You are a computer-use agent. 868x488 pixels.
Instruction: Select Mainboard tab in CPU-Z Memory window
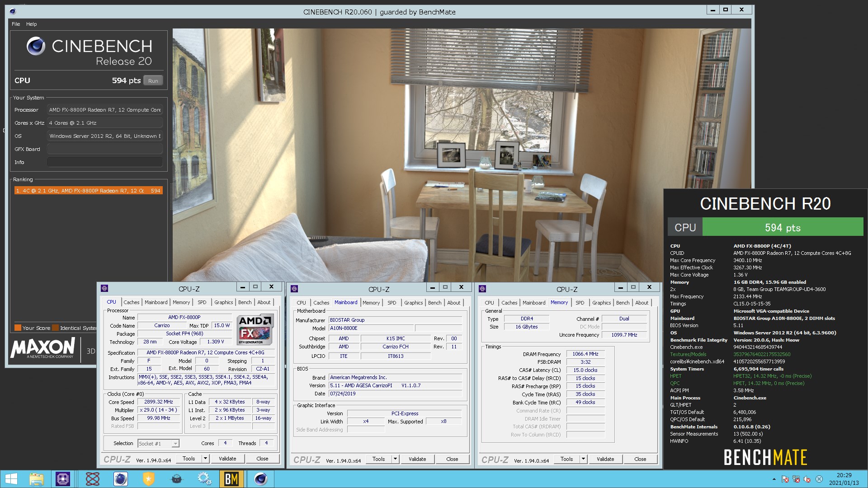click(534, 303)
